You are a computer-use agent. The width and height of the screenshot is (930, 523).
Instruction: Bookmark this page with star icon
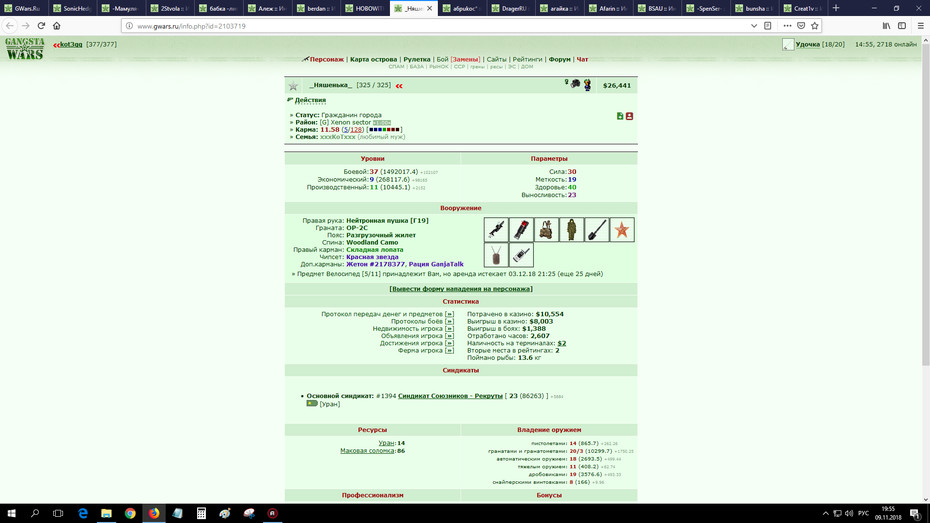pyautogui.click(x=814, y=25)
